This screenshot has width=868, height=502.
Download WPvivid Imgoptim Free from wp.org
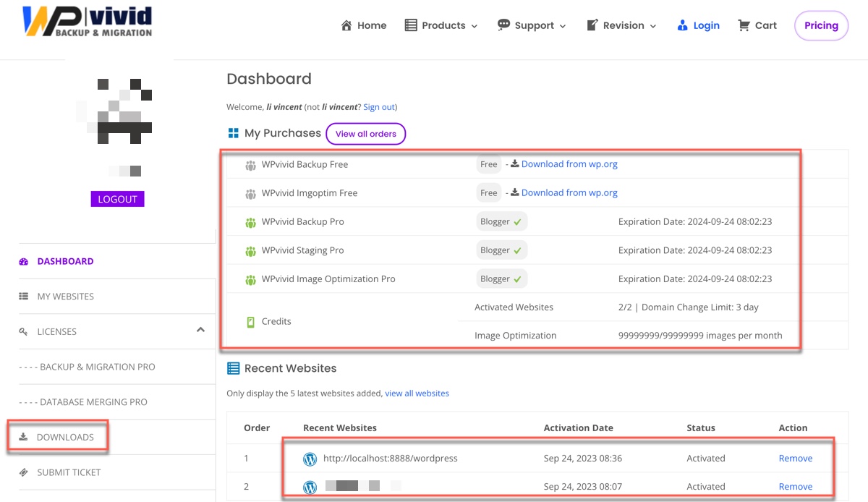point(569,192)
